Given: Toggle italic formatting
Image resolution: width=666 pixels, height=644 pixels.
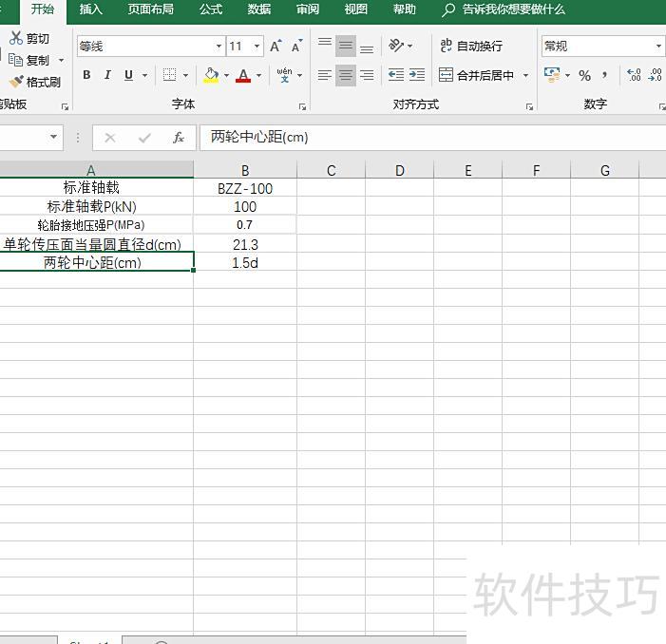Looking at the screenshot, I should point(107,75).
